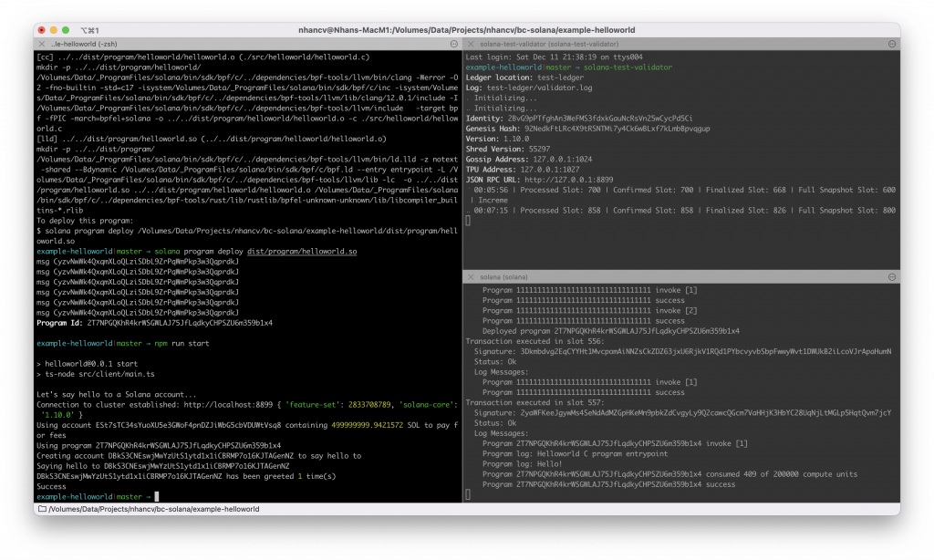The image size is (934, 560).
Task: Select the solana (solana) pane title
Action: pyautogui.click(x=503, y=277)
